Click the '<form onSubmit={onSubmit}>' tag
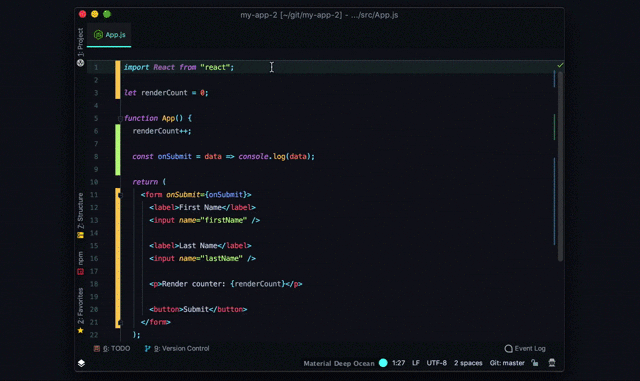 pyautogui.click(x=196, y=195)
